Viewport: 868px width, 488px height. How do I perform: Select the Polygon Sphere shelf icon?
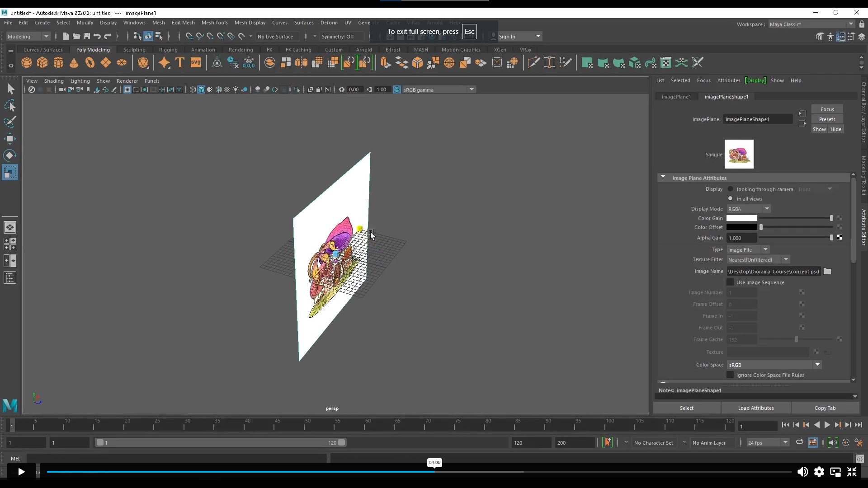26,62
